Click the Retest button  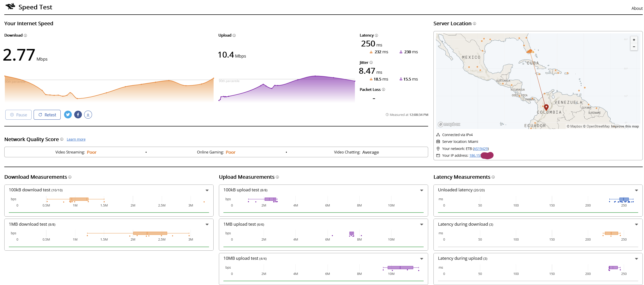[47, 115]
